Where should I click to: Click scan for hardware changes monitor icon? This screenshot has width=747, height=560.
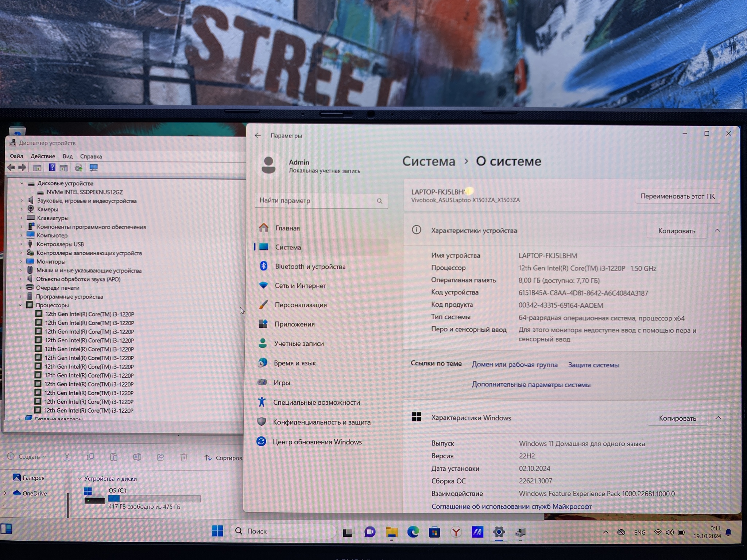[x=94, y=168]
